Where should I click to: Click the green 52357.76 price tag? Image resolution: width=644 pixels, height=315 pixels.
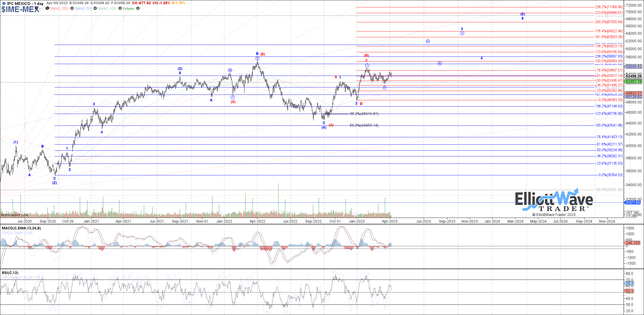633,81
